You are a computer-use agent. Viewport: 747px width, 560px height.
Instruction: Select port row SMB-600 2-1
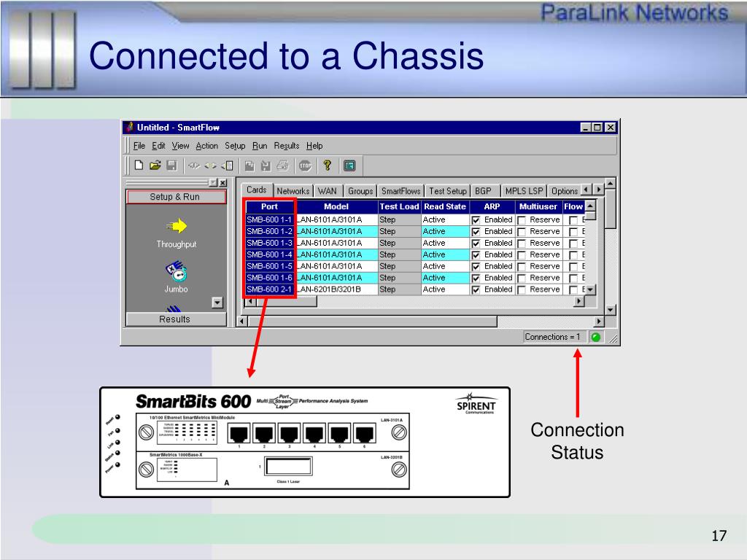click(x=269, y=289)
